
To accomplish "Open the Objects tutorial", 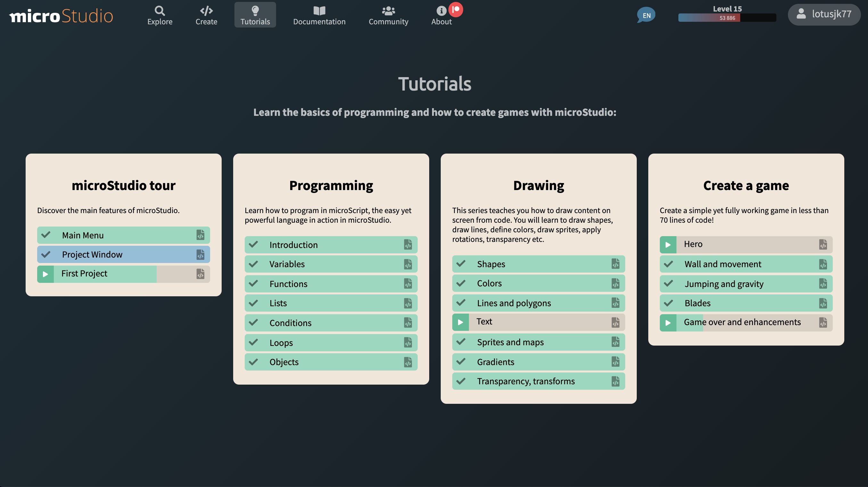I will coord(331,362).
